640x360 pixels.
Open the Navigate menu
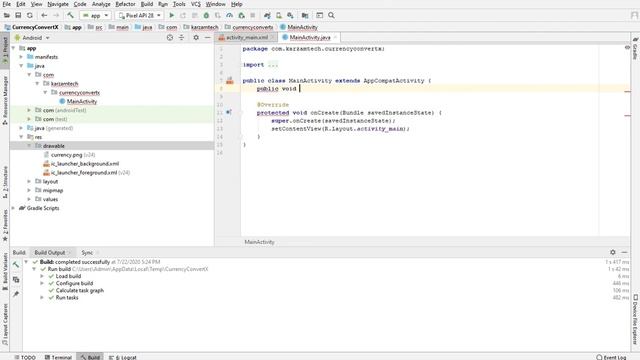58,4
